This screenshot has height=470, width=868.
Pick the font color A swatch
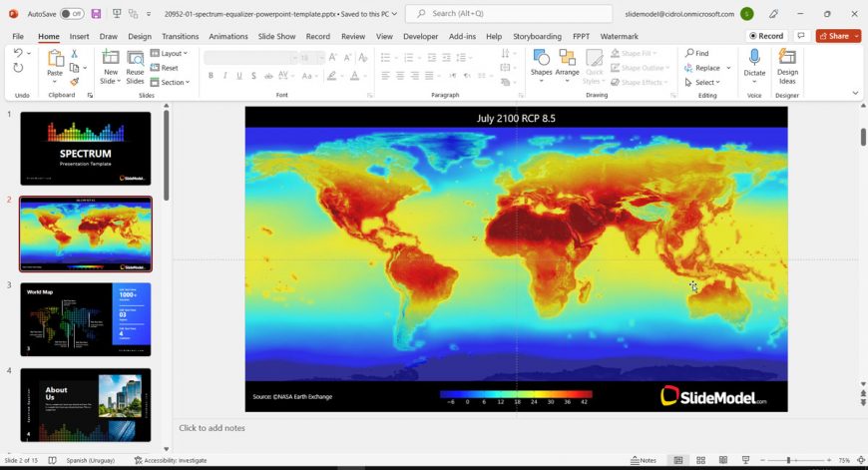click(354, 76)
